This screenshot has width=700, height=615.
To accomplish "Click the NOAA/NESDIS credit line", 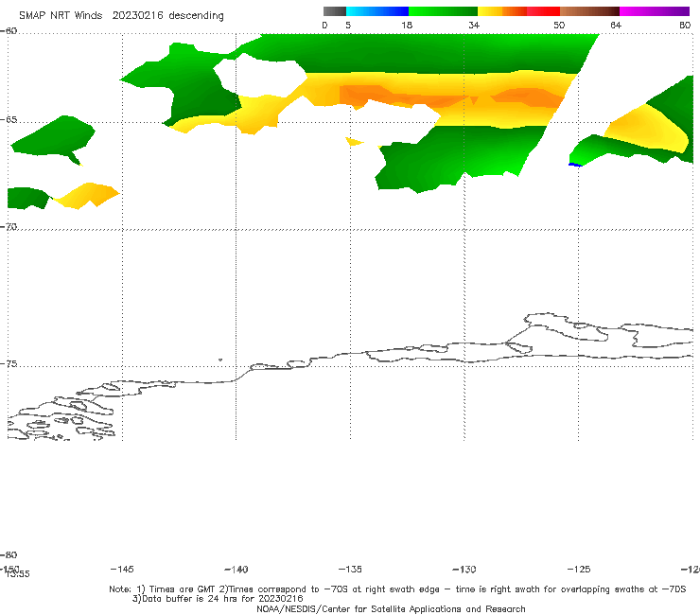I will (x=391, y=608).
